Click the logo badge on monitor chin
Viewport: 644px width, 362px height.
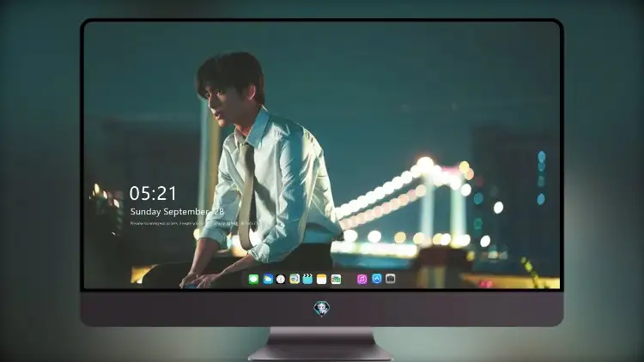pos(322,309)
